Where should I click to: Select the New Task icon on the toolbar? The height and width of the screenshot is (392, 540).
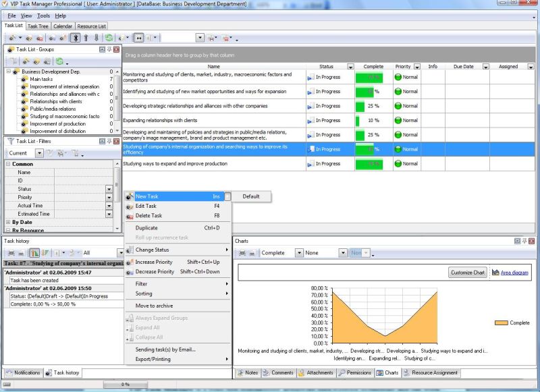point(12,38)
